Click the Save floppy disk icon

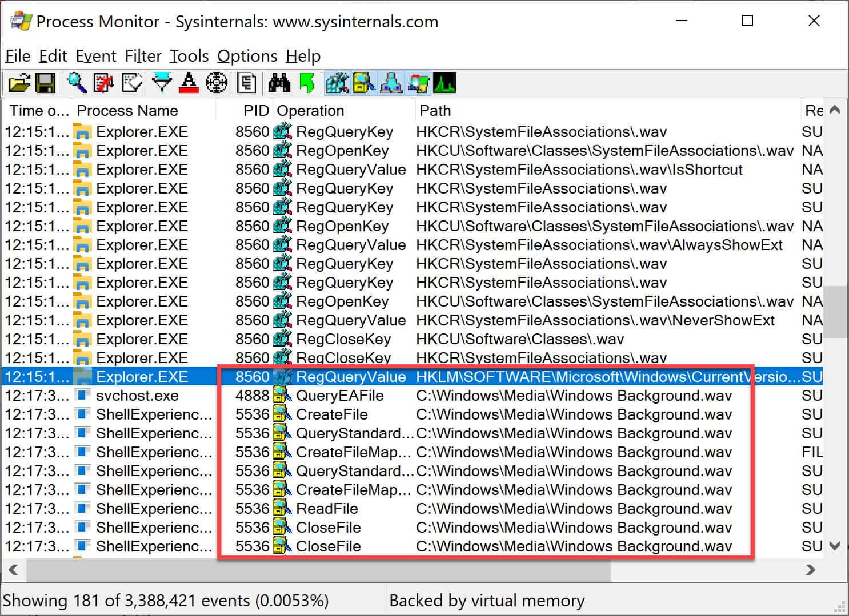[46, 83]
